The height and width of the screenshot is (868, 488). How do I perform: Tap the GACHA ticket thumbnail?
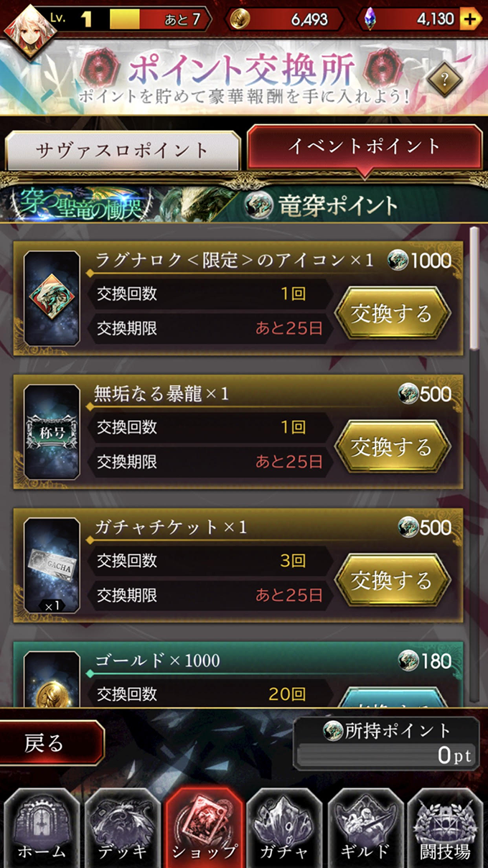(52, 565)
